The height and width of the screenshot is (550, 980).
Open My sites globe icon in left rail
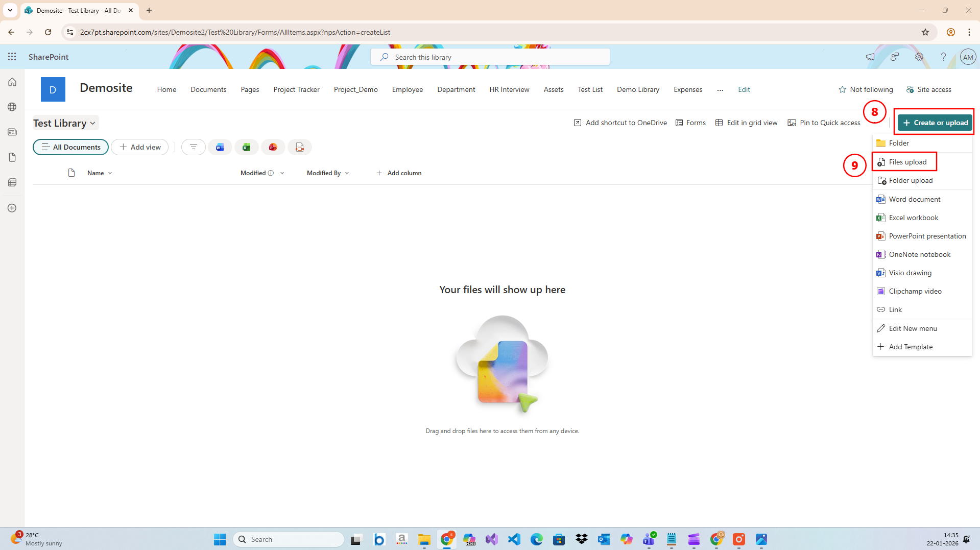12,107
